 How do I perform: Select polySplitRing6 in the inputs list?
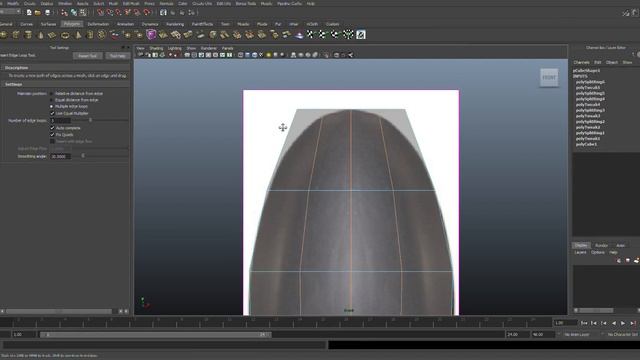pyautogui.click(x=590, y=82)
